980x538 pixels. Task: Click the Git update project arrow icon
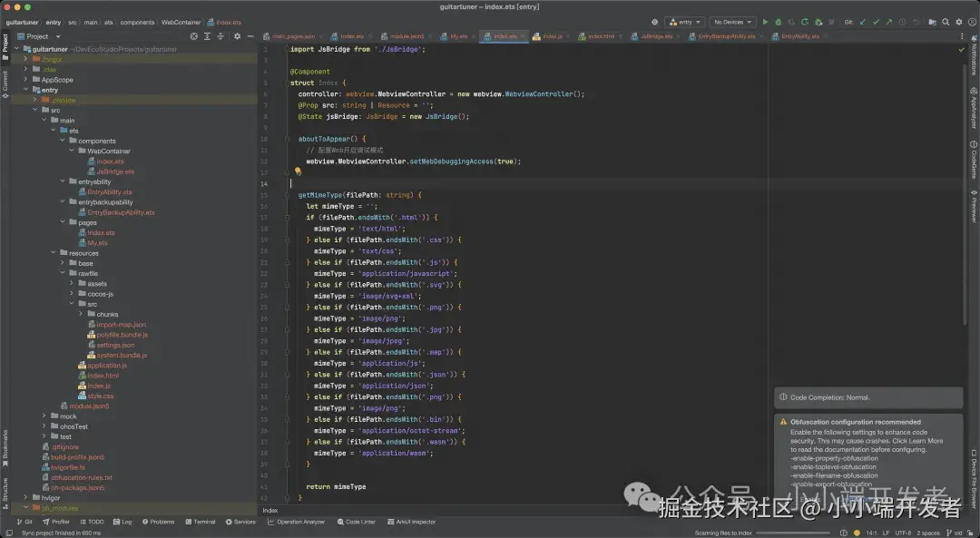(x=863, y=22)
